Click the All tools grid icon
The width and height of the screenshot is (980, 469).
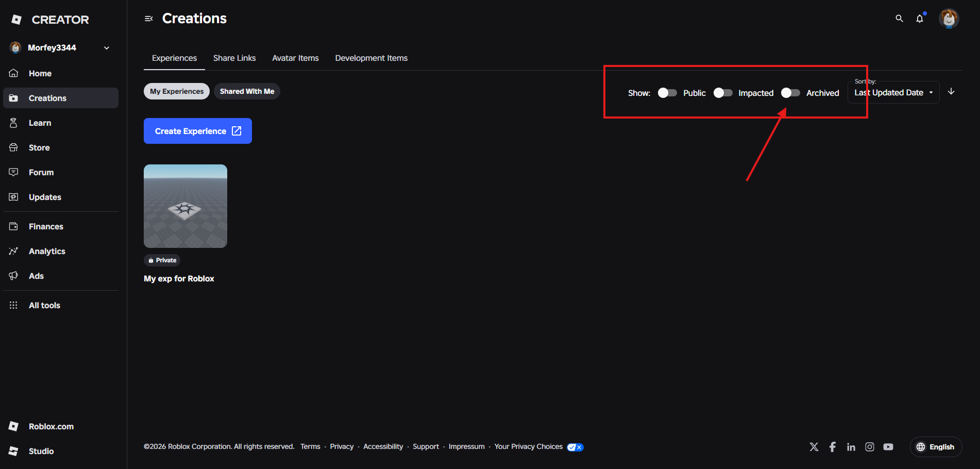(14, 305)
